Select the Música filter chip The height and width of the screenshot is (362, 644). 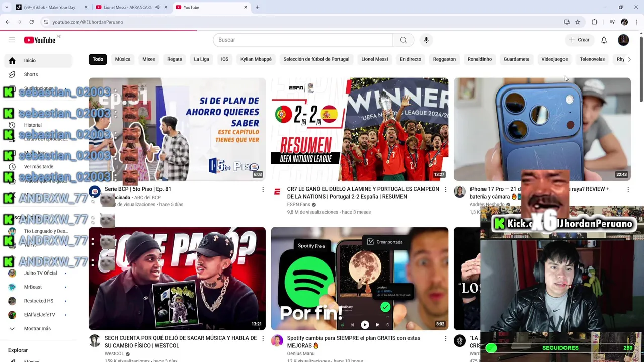coord(123,59)
